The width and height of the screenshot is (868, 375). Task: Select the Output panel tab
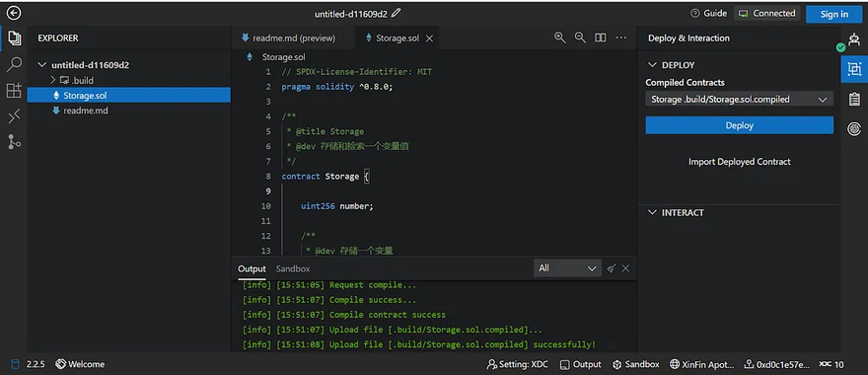tap(252, 268)
